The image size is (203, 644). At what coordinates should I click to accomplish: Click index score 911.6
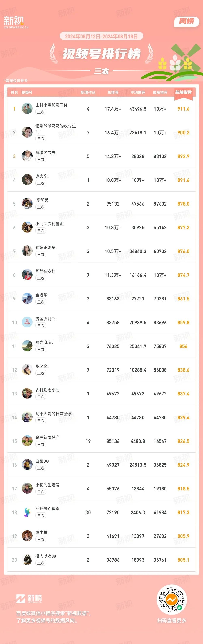click(183, 109)
